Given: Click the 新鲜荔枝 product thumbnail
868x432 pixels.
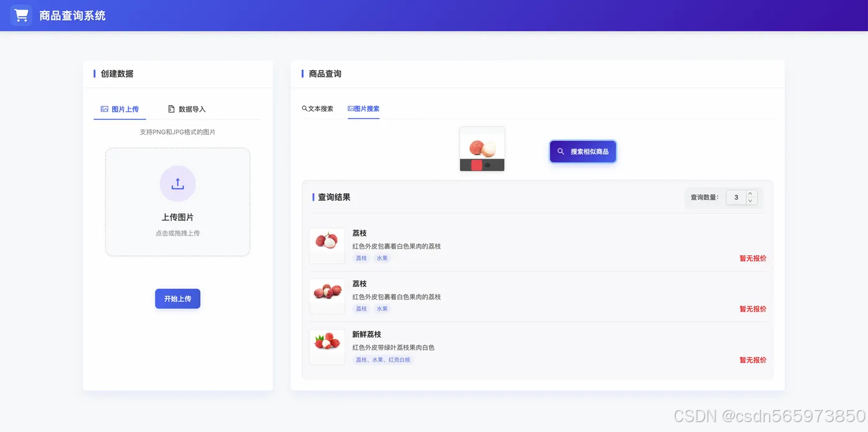Looking at the screenshot, I should click(x=327, y=347).
